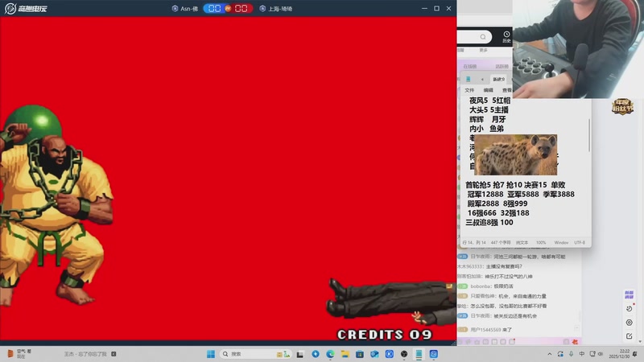Click the clock icon with the red dot
Viewport: 644px width, 362px height.
[630, 308]
